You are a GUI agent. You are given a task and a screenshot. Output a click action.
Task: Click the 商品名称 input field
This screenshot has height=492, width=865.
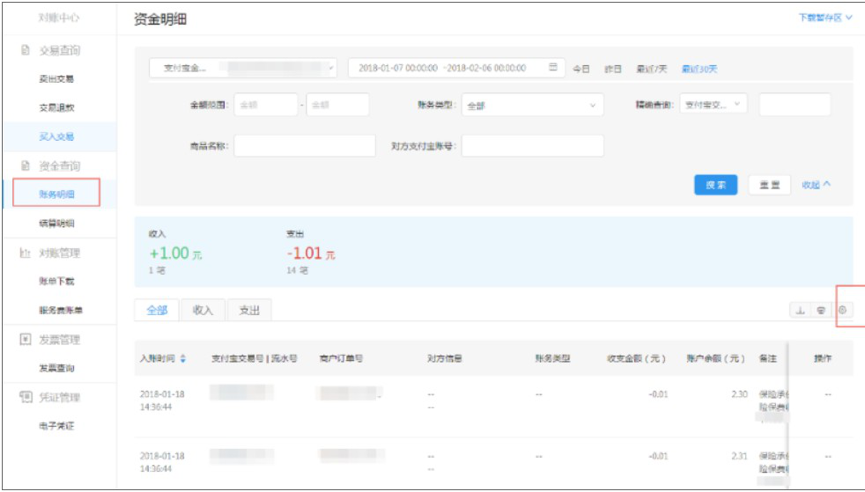point(304,146)
